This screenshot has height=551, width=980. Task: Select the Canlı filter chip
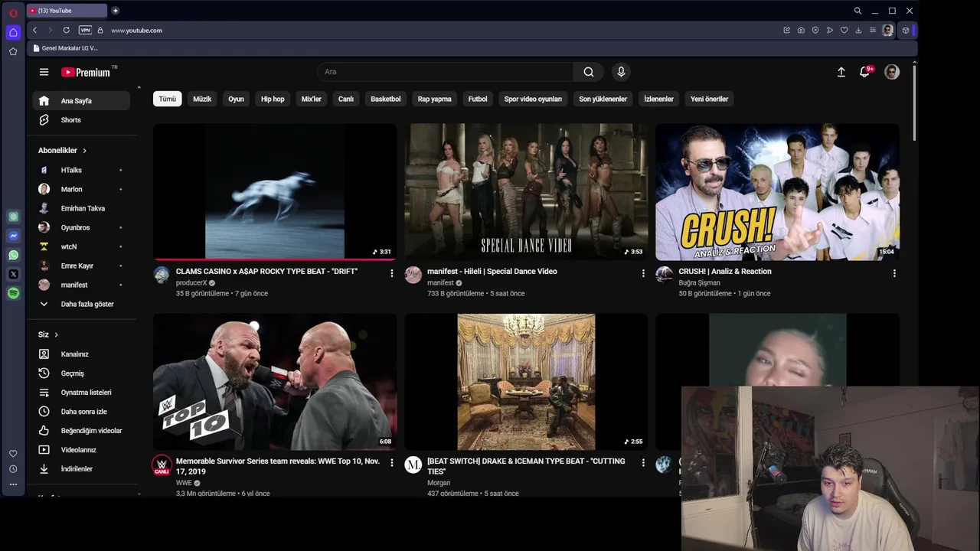[346, 99]
